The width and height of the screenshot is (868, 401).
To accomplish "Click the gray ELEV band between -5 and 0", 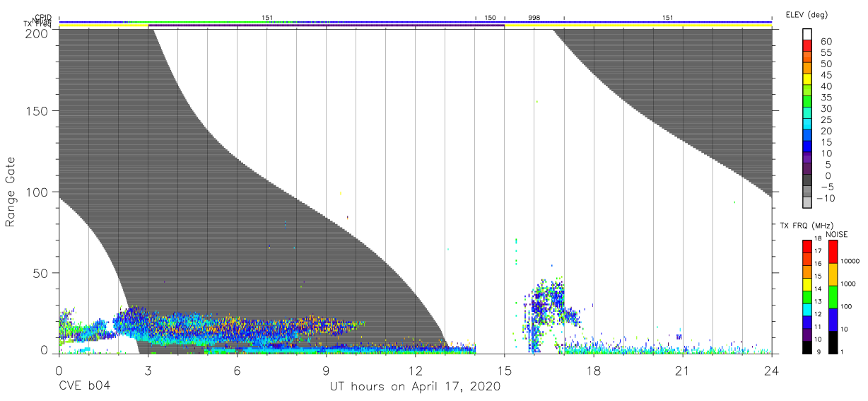I will tap(808, 181).
